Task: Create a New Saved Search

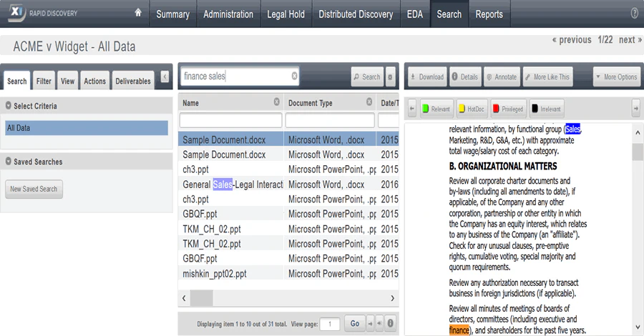Action: pos(34,189)
